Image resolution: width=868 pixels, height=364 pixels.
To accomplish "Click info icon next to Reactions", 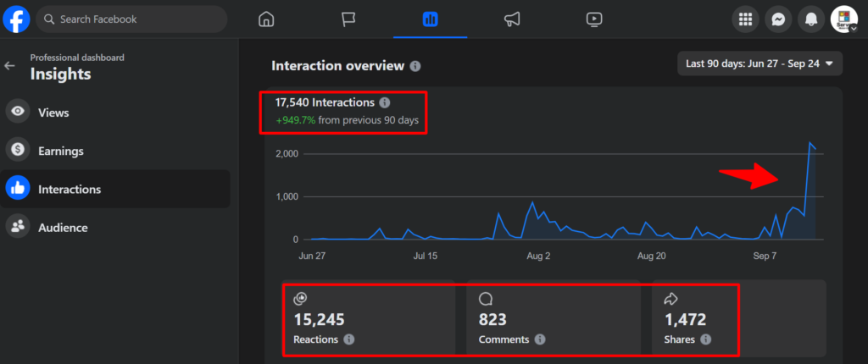I will click(x=349, y=339).
